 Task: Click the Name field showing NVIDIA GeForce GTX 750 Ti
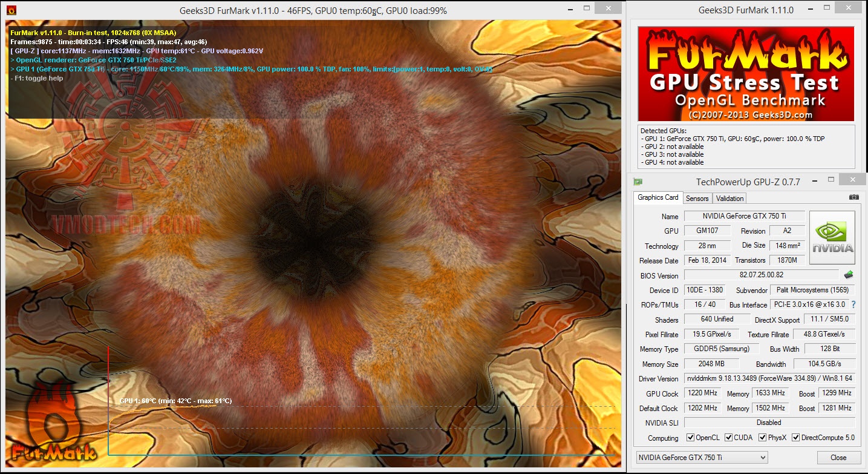(x=745, y=216)
